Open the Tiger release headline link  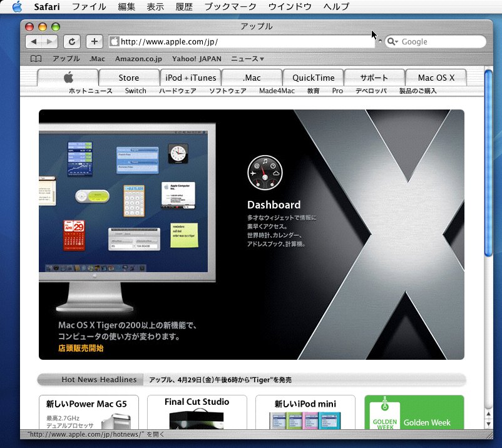point(220,380)
